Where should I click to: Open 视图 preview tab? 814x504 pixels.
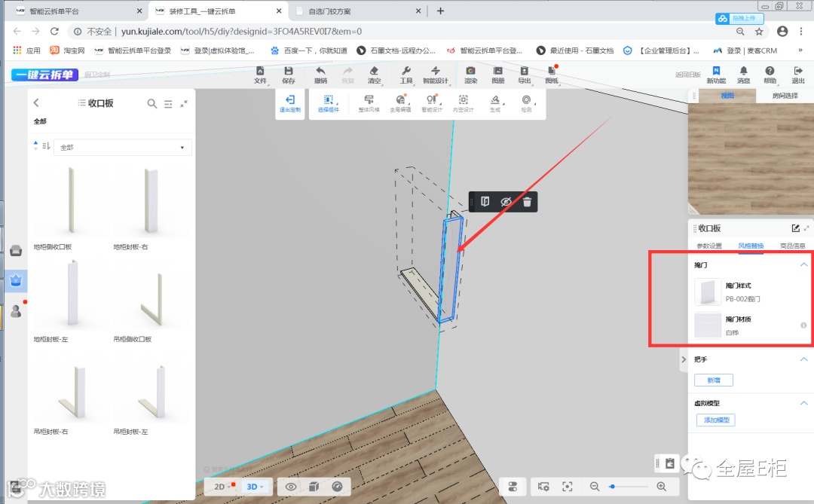(727, 96)
